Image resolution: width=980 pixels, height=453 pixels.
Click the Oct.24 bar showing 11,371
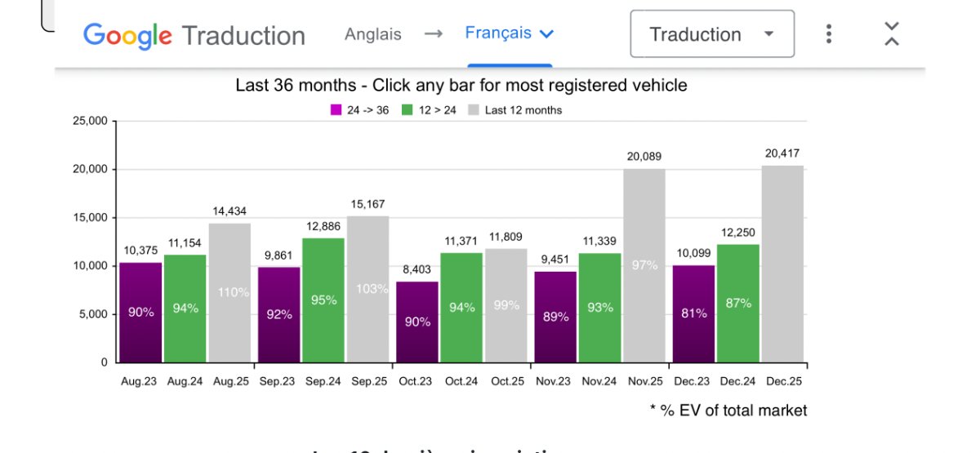coord(461,307)
